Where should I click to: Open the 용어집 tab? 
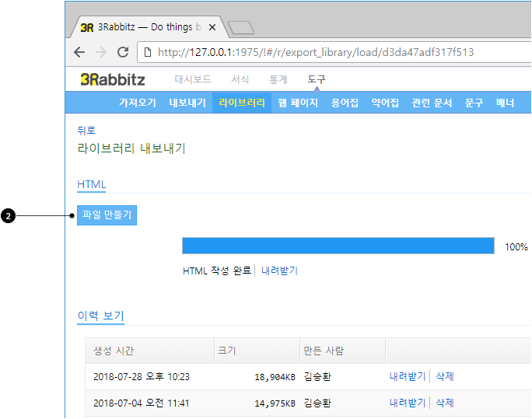click(x=345, y=103)
